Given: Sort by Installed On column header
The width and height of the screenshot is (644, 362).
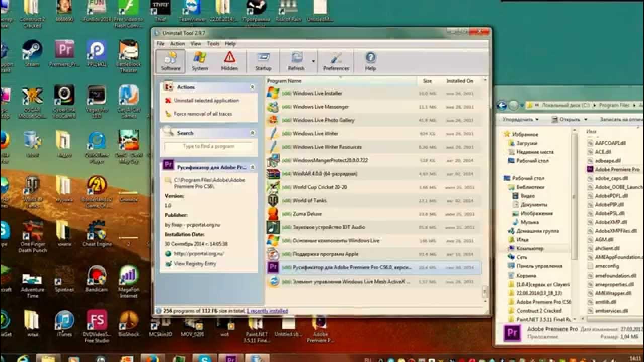Looking at the screenshot, I should pyautogui.click(x=459, y=81).
